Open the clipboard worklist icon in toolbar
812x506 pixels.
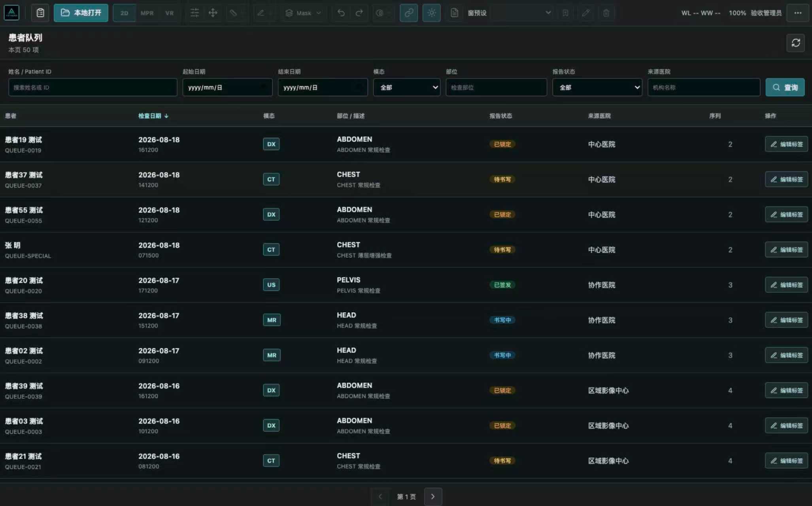coord(40,13)
